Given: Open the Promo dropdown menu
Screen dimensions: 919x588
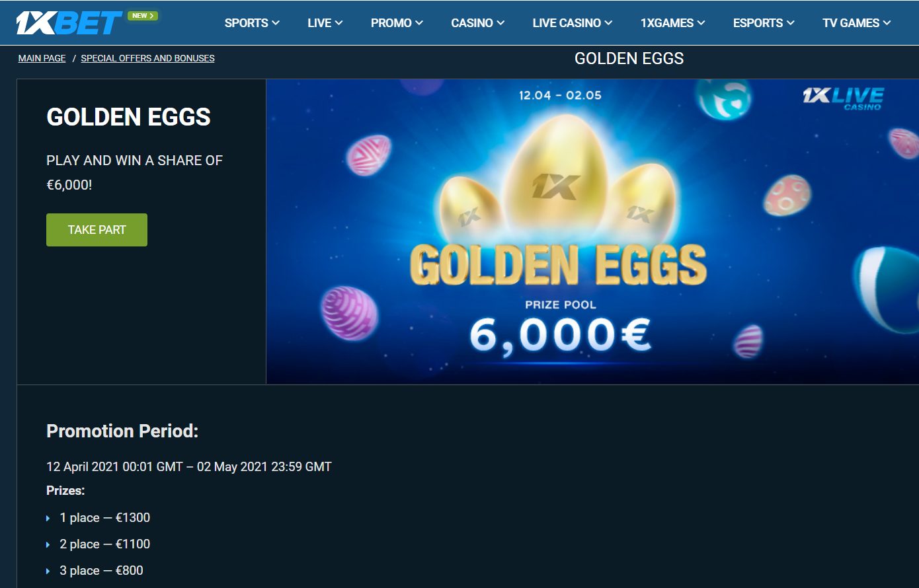Looking at the screenshot, I should point(397,22).
